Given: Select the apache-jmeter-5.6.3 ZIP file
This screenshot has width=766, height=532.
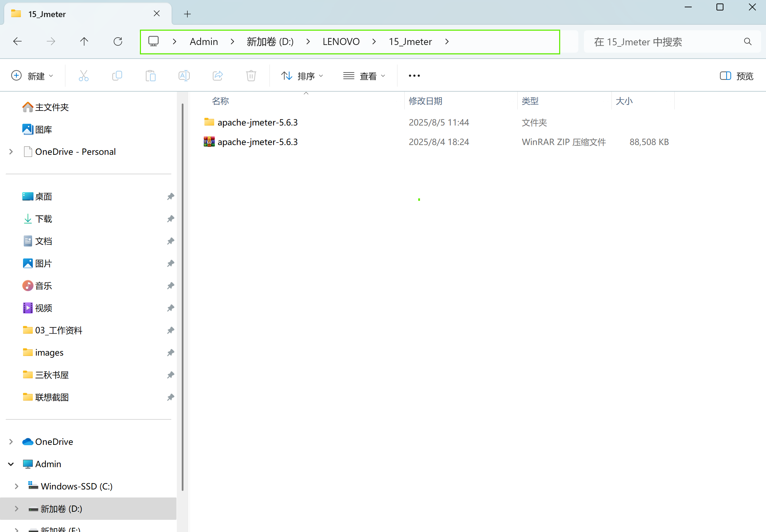Looking at the screenshot, I should (x=257, y=142).
